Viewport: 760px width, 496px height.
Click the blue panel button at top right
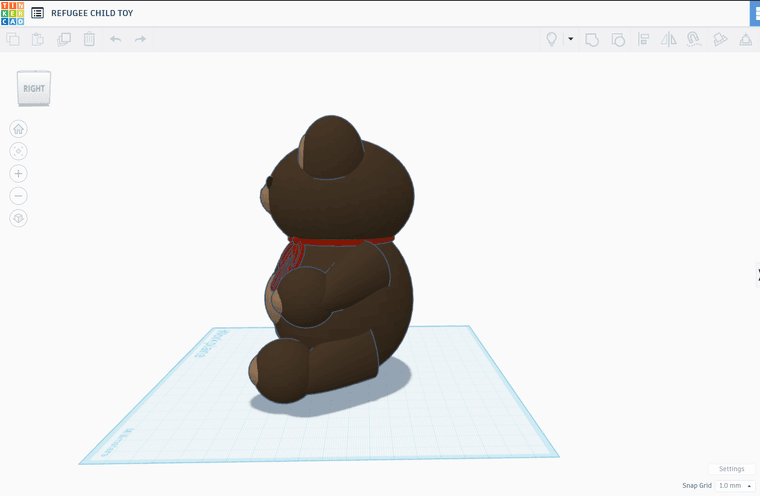tap(755, 14)
